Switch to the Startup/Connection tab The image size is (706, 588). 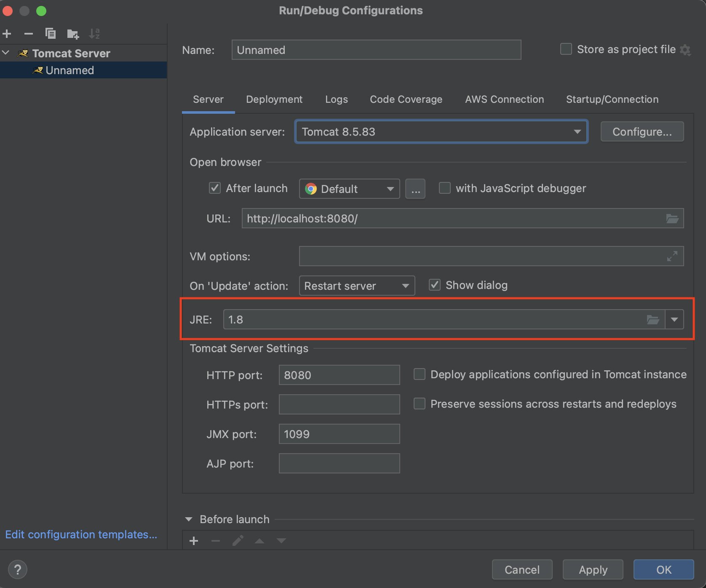click(x=612, y=99)
